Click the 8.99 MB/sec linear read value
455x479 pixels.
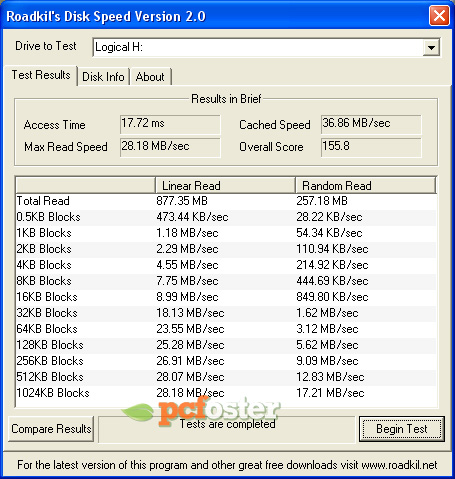187,297
